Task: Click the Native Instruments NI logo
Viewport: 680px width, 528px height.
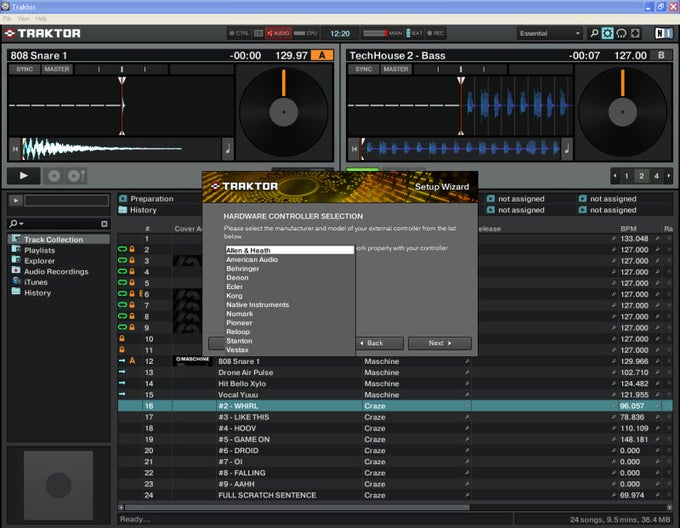Action: coord(664,33)
